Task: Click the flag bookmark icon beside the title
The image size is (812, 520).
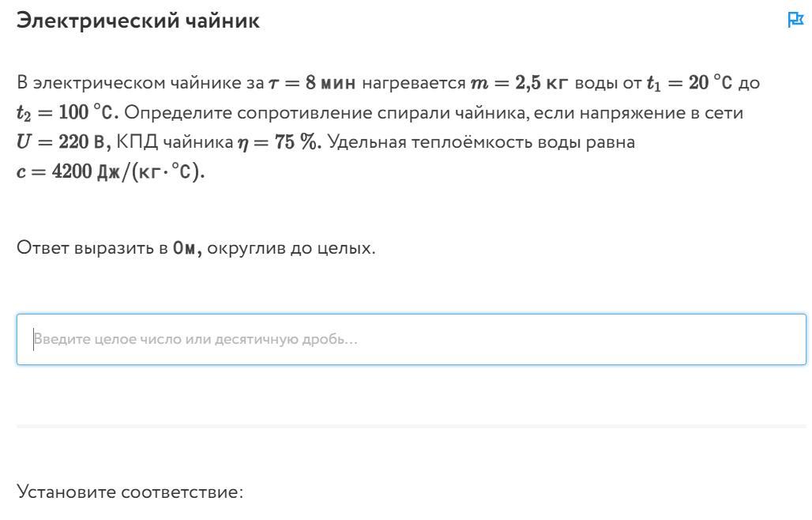Action: coord(795,20)
